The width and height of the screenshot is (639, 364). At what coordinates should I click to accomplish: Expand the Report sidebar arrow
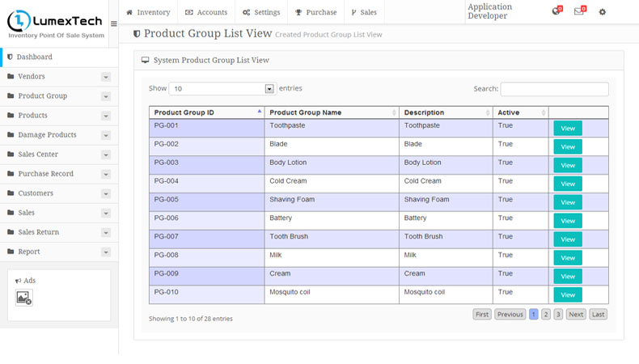106,252
